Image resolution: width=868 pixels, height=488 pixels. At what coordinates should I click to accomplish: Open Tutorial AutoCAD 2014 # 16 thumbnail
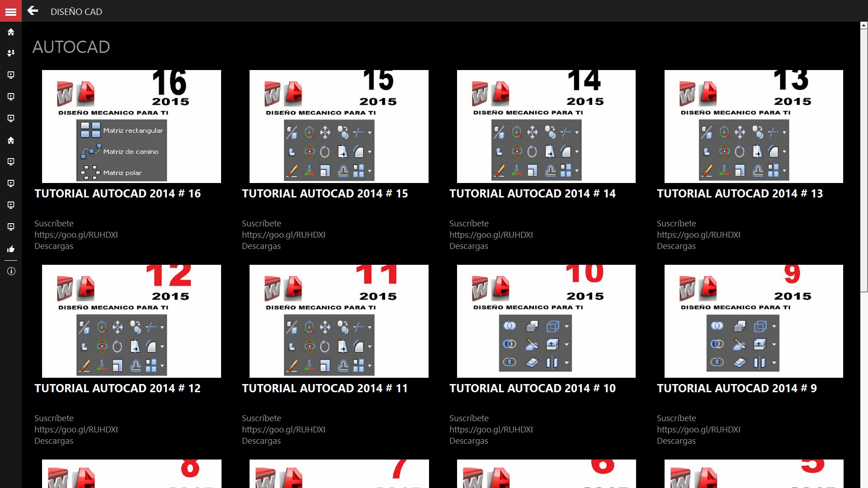point(131,127)
